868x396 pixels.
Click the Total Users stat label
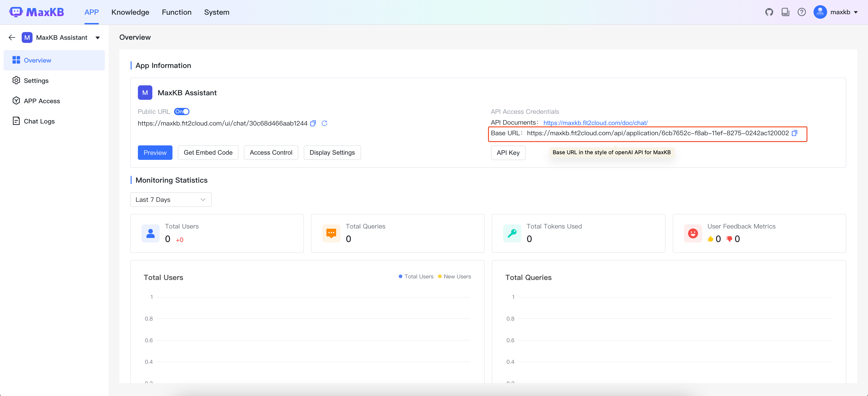pos(182,226)
